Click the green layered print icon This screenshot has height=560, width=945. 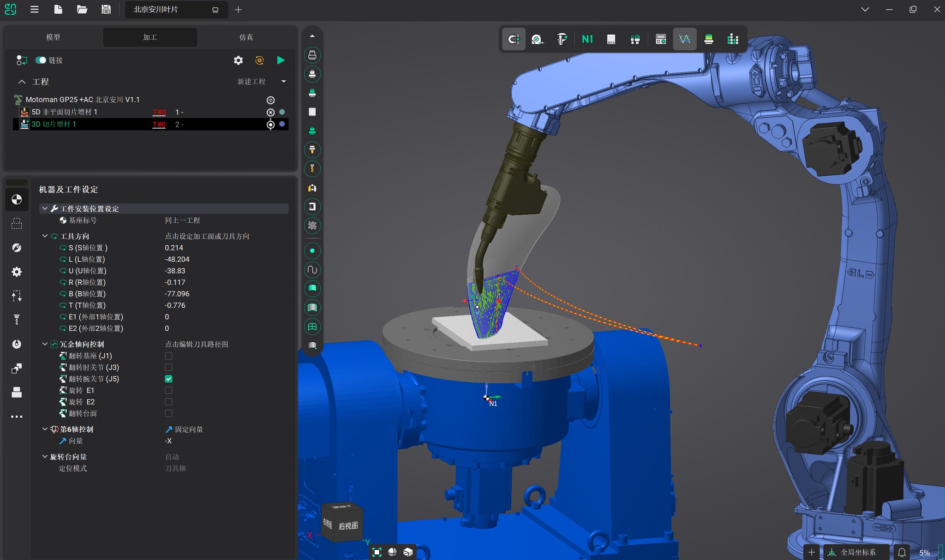point(709,39)
